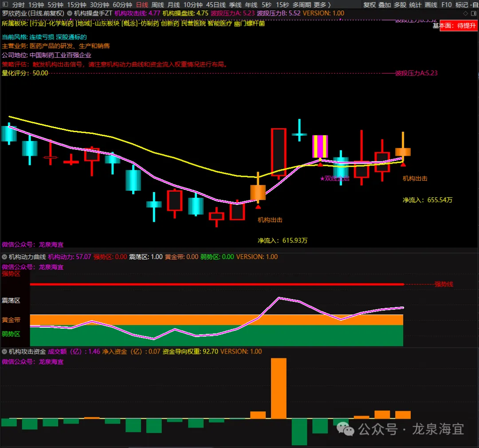Open the 机构操盘手ZT indicator dropdown arrow
Viewport: 479px width, 448px height.
point(70,13)
